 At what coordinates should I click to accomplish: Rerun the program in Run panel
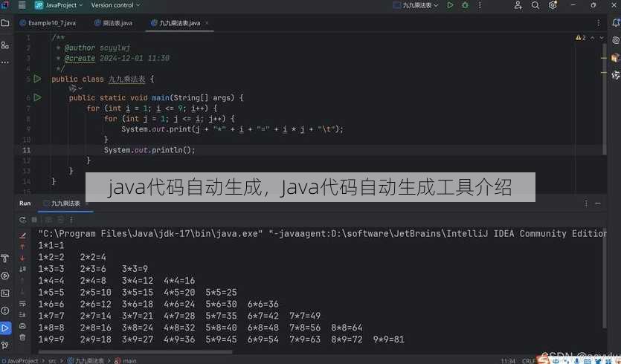22,220
